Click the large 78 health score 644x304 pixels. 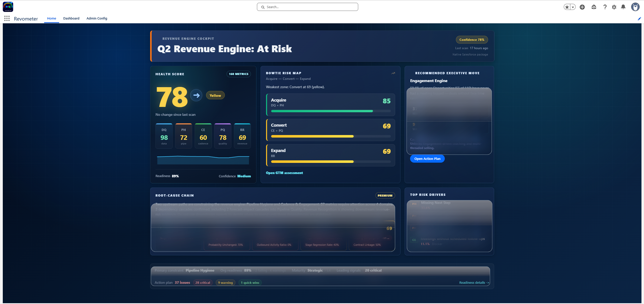click(172, 97)
